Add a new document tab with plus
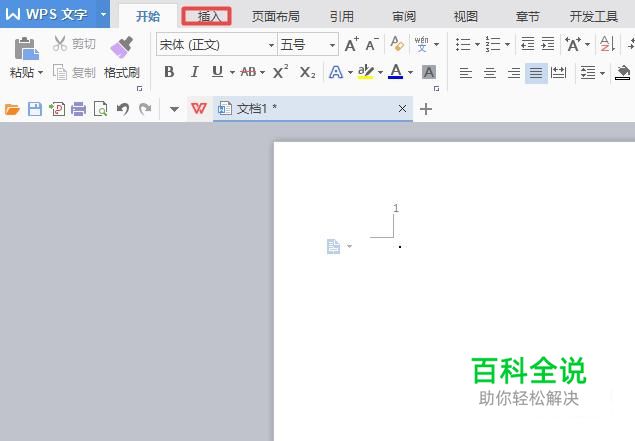Viewport: 635px width, 441px height. pos(426,109)
